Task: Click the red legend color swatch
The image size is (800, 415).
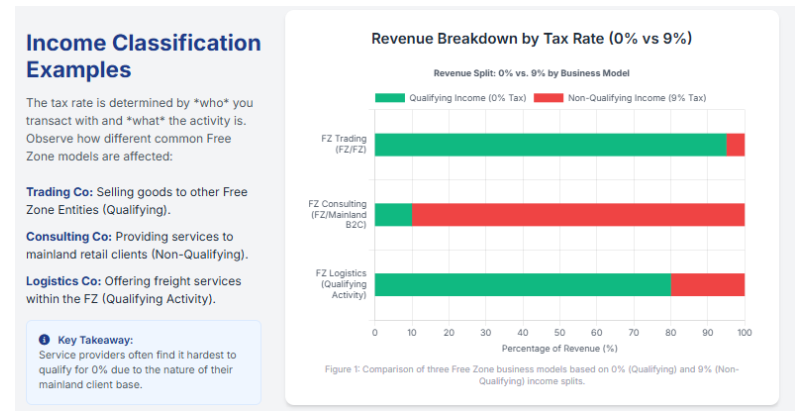Action: (547, 98)
